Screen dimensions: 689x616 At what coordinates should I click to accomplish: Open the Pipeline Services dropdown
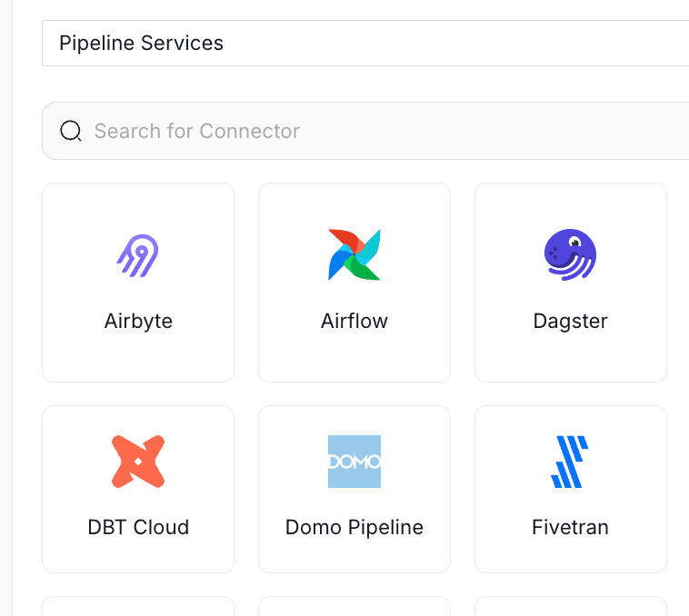click(x=364, y=43)
